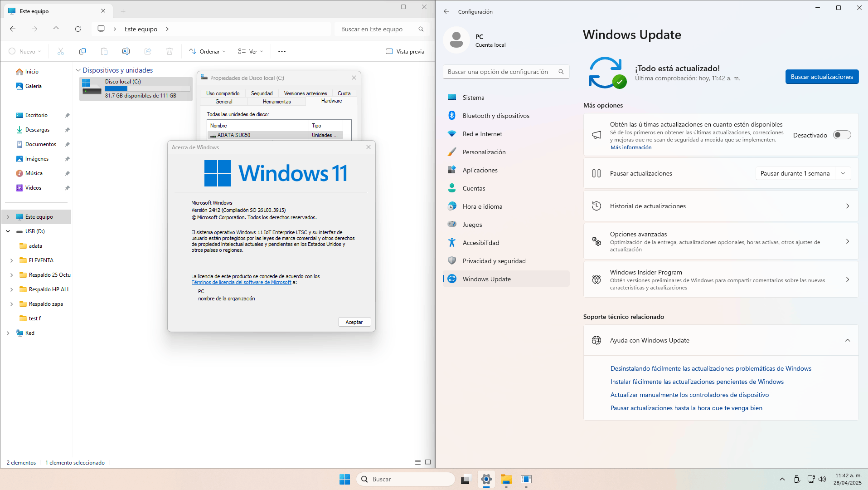The width and height of the screenshot is (868, 490).
Task: Click Aceptar in the Acerca de Windows dialog
Action: 354,322
